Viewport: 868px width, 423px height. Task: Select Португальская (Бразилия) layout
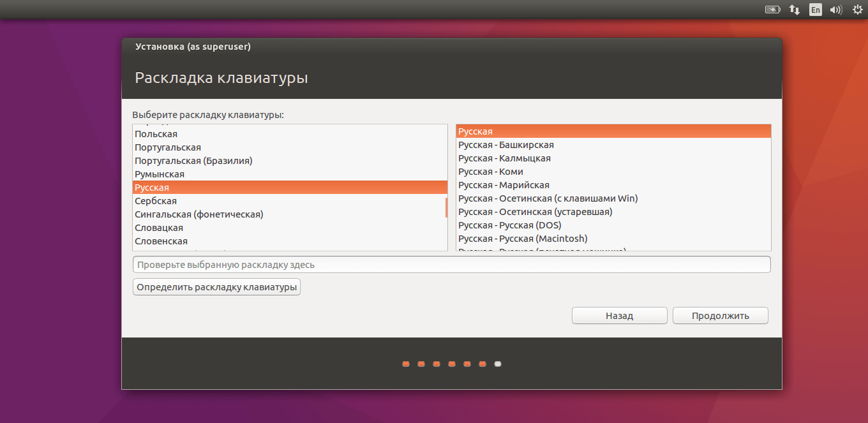click(x=290, y=161)
